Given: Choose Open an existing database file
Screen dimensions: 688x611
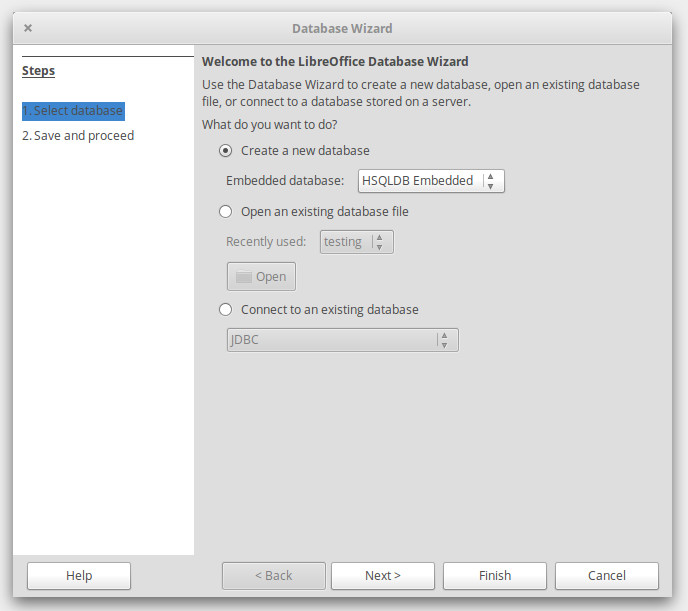Looking at the screenshot, I should pyautogui.click(x=225, y=211).
